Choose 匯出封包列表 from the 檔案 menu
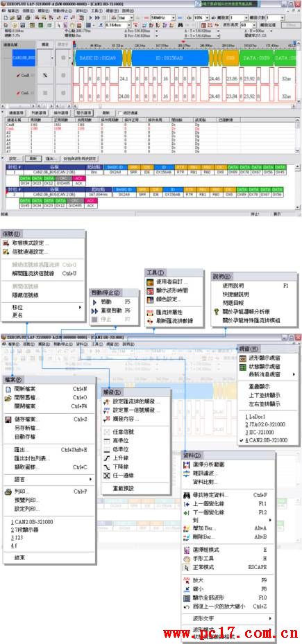The image size is (302, 644). pyautogui.click(x=33, y=458)
